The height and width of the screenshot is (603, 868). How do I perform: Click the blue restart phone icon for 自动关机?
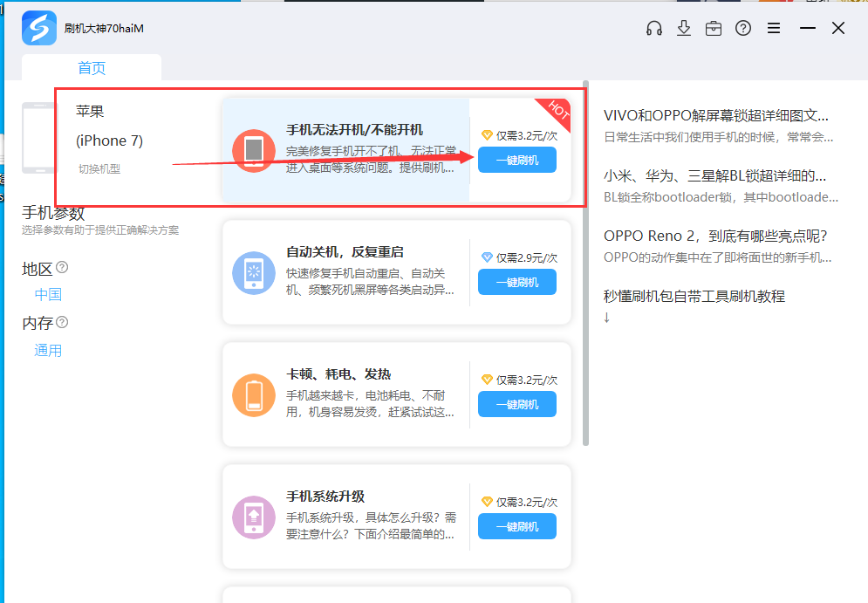tap(254, 273)
